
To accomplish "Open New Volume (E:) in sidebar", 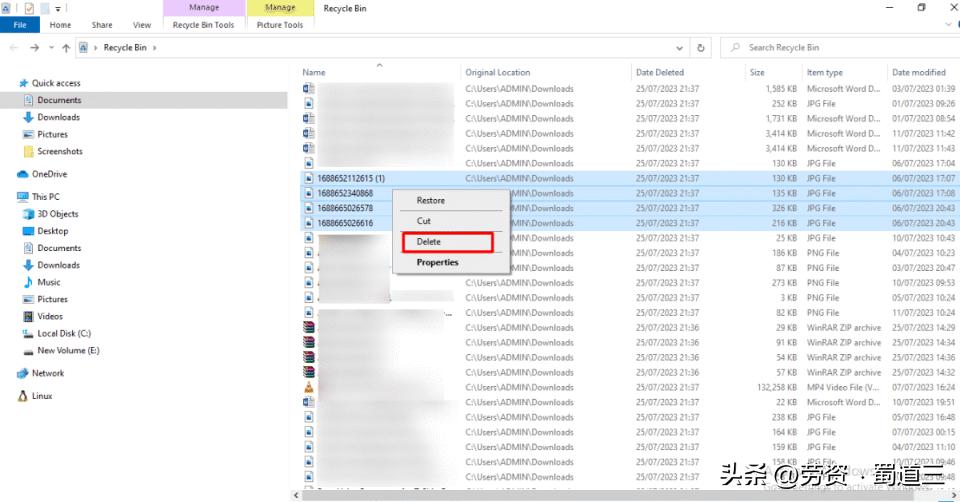I will (x=68, y=351).
